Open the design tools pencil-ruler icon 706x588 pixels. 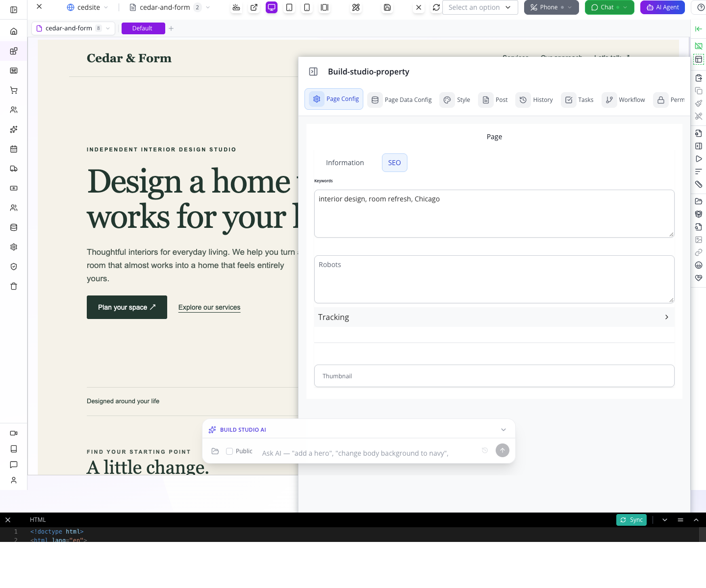pos(356,7)
